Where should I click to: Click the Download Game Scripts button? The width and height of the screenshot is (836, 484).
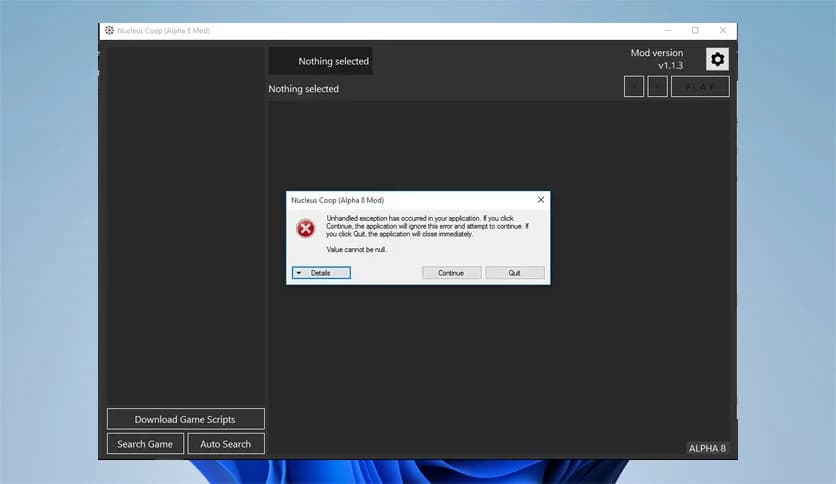[185, 419]
